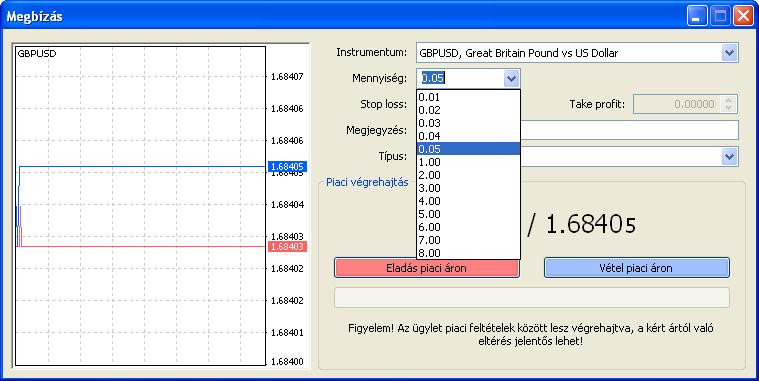Pick 4.00 from the volume list
This screenshot has width=759, height=381.
[468, 201]
